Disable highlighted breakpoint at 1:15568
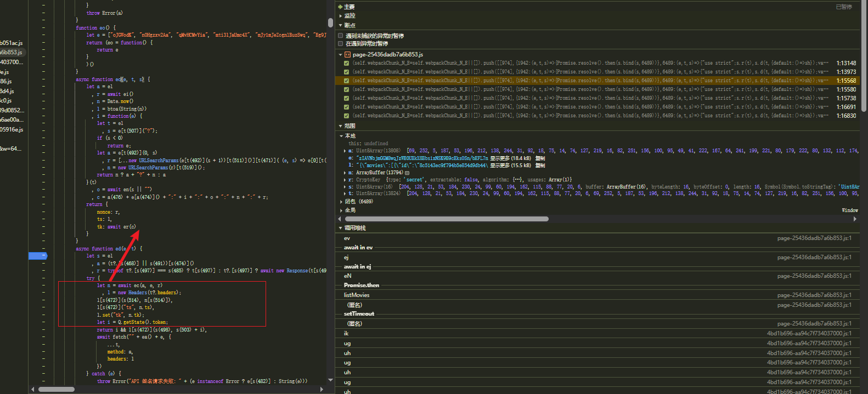This screenshot has height=394, width=868. 346,81
